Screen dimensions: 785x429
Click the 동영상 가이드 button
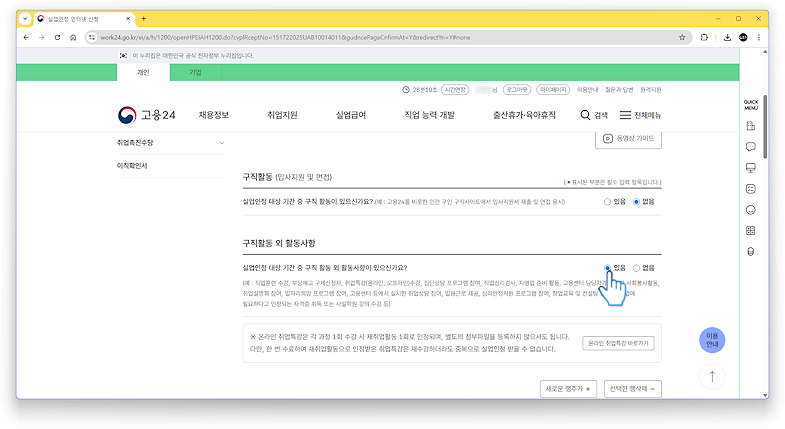coord(628,139)
